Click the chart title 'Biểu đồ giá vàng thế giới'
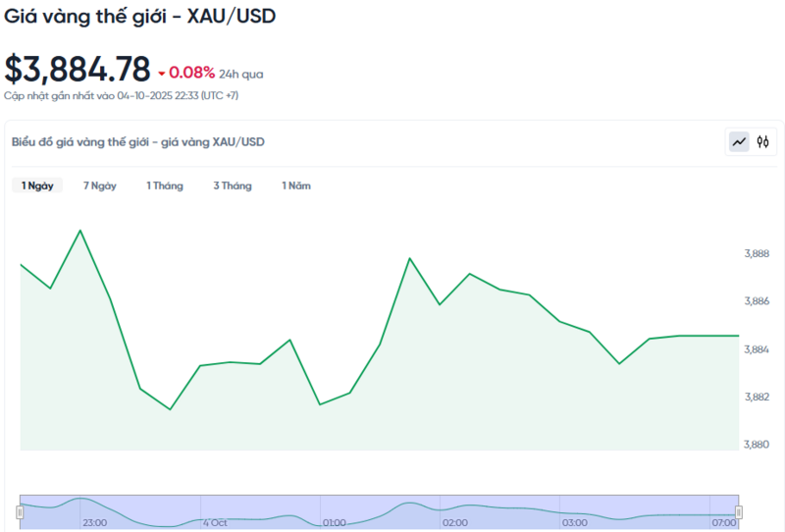This screenshot has height=532, width=785. coord(137,142)
